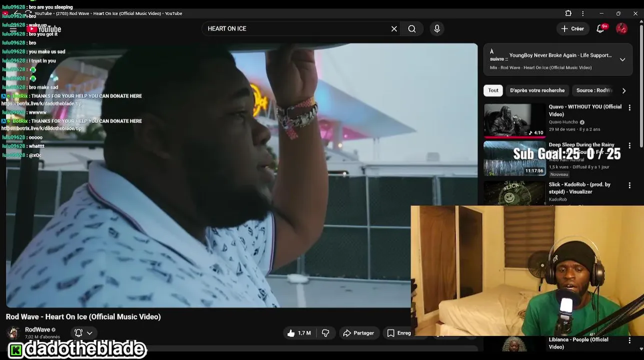Open the Créer upload button
Image resolution: width=644 pixels, height=360 pixels.
click(572, 28)
